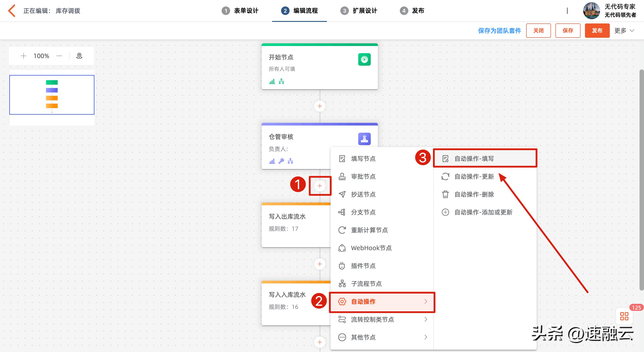Screen dimensions: 644x352
Task: Click the orange 发布 button
Action: point(597,30)
